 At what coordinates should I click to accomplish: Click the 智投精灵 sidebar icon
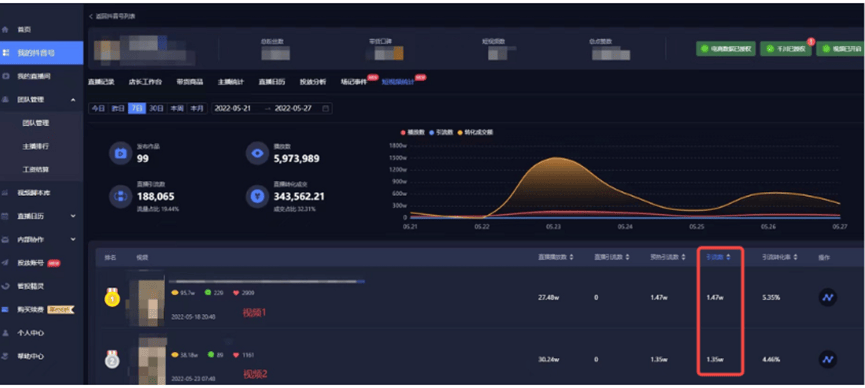pyautogui.click(x=6, y=286)
